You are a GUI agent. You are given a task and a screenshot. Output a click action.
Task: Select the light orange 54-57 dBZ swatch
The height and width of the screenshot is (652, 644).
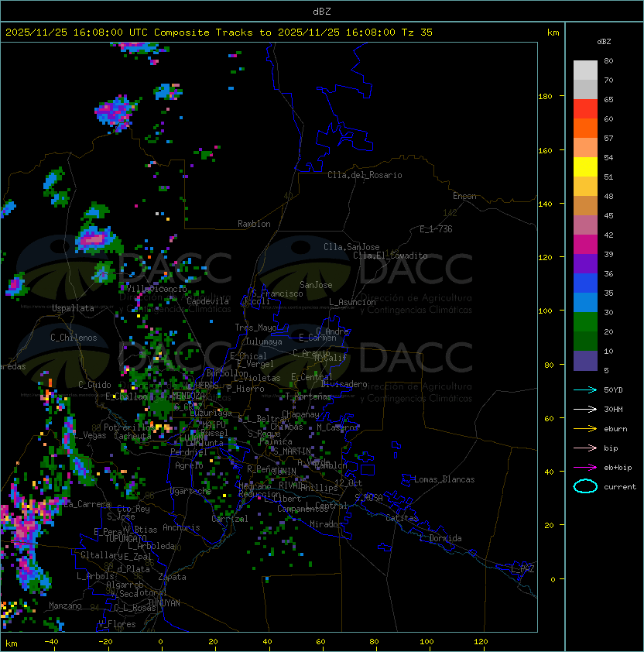(585, 148)
